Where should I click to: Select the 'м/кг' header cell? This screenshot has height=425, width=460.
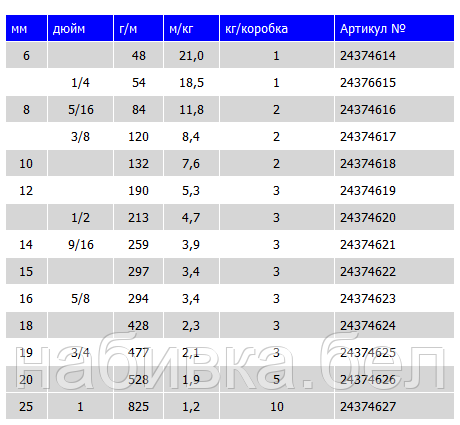(191, 28)
